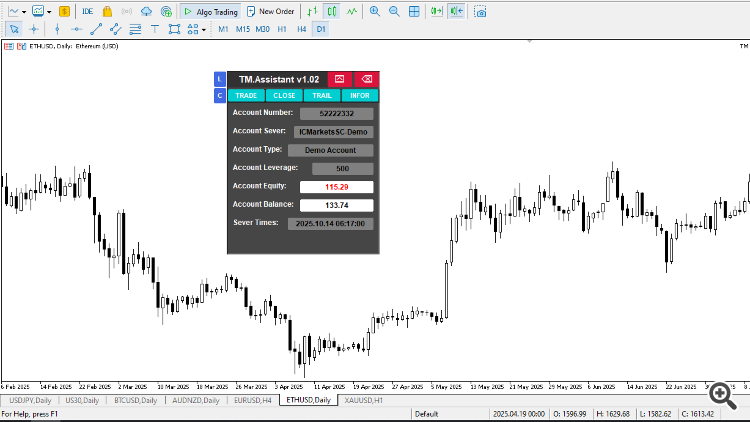Select the shapes rectangle tool
This screenshot has width=750, height=422.
pos(175,29)
